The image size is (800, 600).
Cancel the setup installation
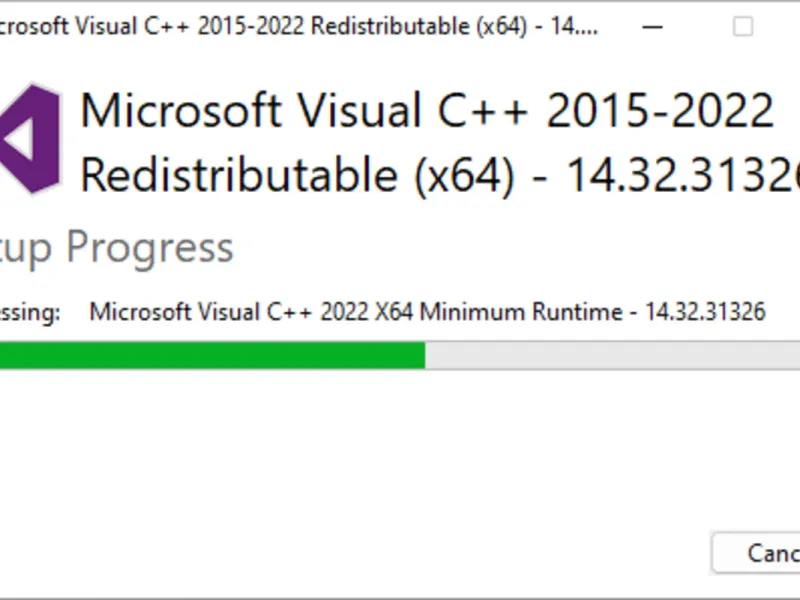[756, 553]
